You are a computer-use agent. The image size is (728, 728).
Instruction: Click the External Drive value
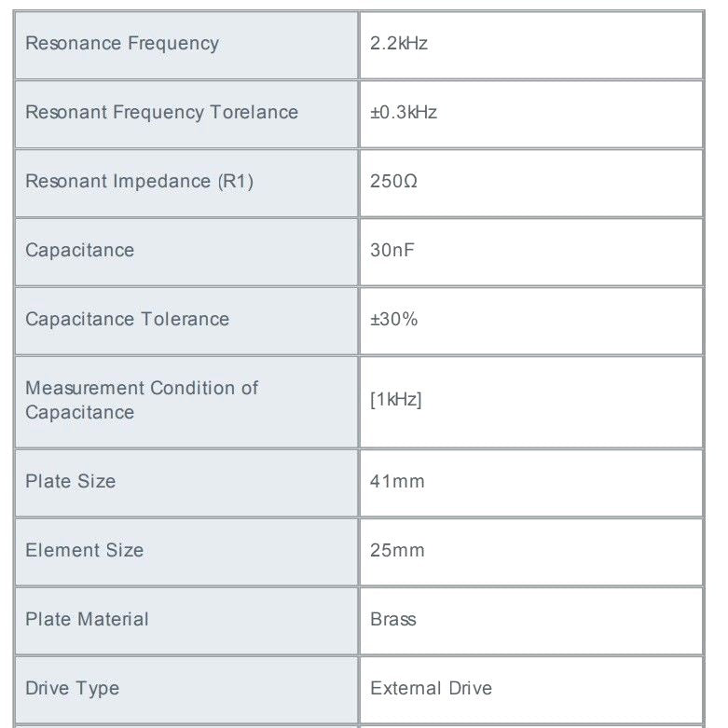tap(432, 688)
